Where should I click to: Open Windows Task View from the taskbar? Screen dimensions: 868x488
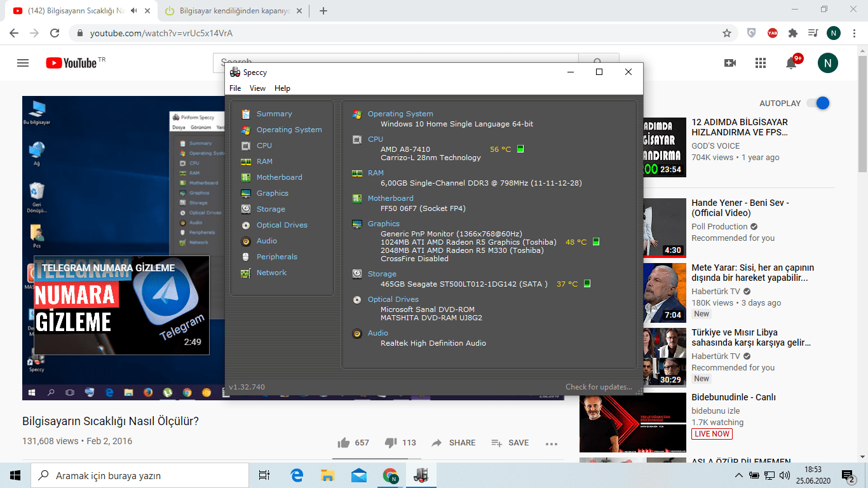point(264,475)
